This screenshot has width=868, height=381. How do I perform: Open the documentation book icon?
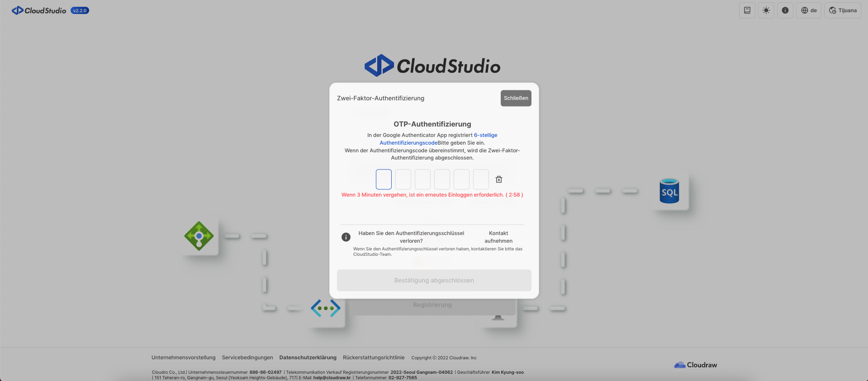coord(747,10)
